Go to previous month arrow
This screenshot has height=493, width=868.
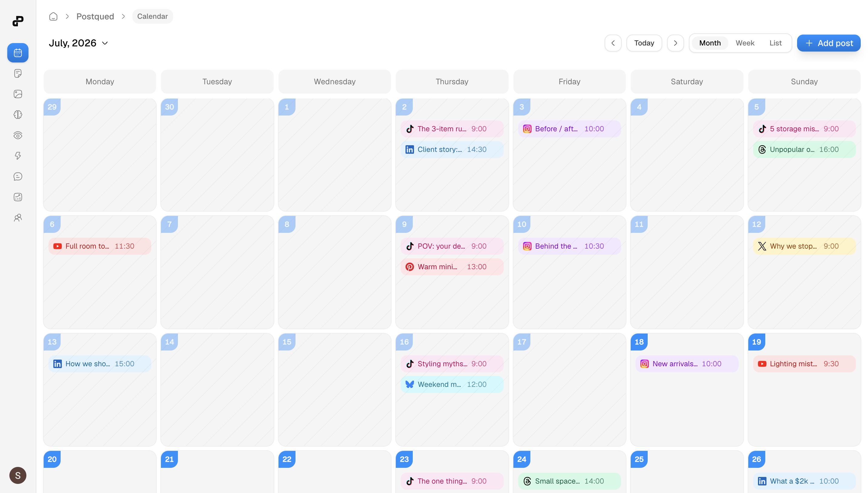tap(613, 43)
